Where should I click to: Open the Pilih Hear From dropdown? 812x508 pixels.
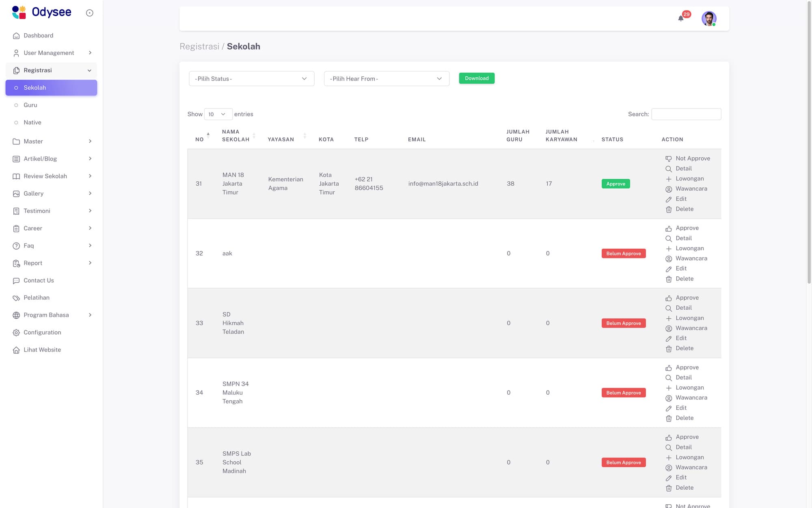(386, 79)
